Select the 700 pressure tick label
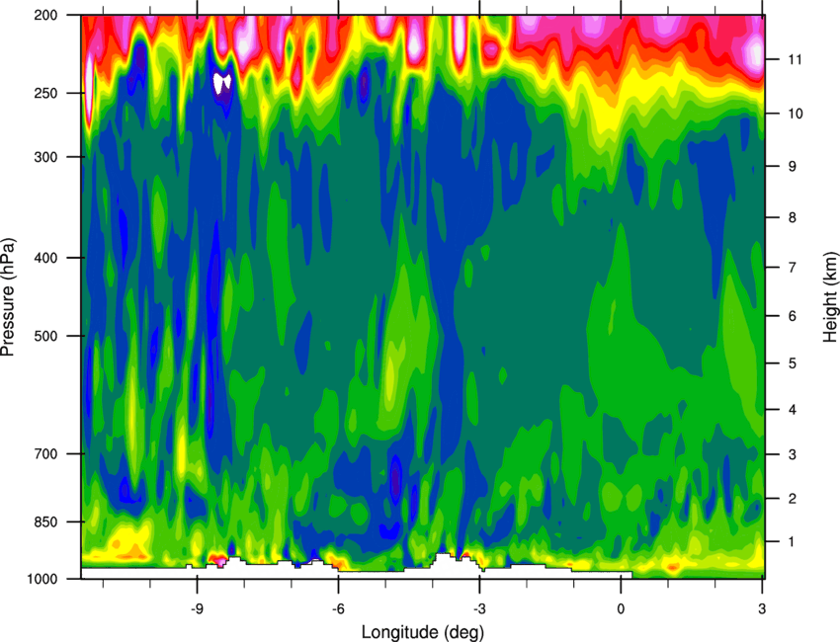 coord(46,453)
